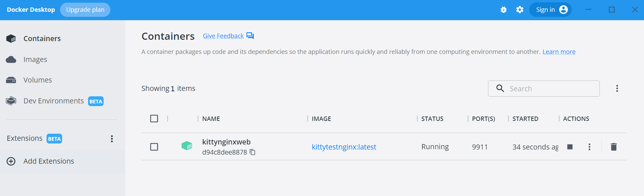Focus the Search containers field
The image size is (644, 196).
pos(544,89)
